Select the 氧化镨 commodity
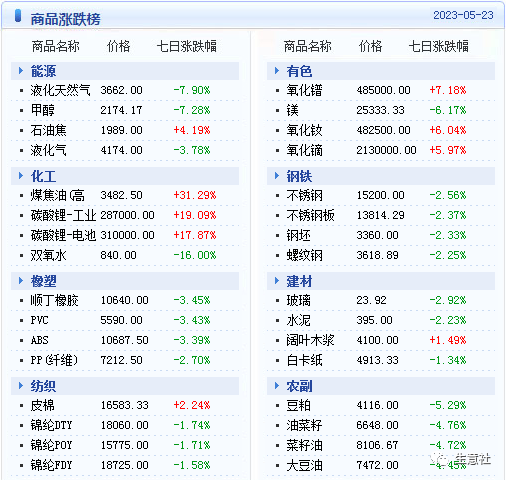This screenshot has width=506, height=480. (x=304, y=90)
